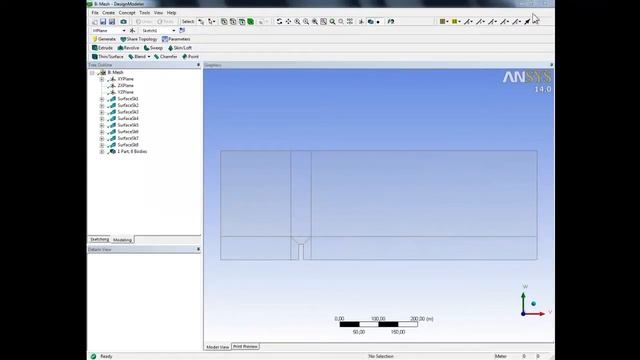The height and width of the screenshot is (360, 640).
Task: Click the Chamfer tool
Action: pyautogui.click(x=165, y=57)
